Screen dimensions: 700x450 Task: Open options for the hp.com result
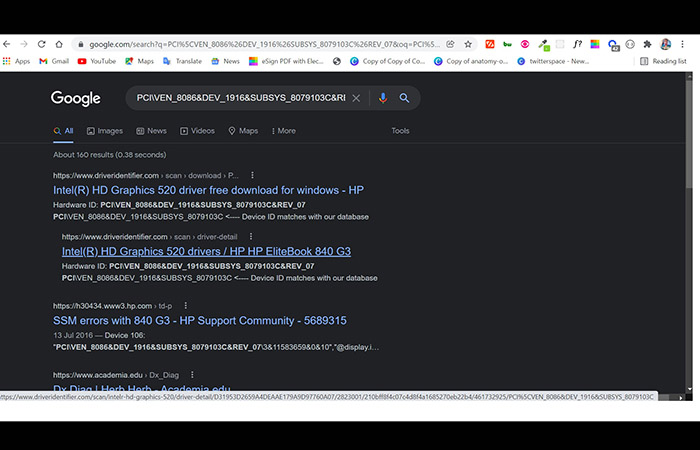186,305
